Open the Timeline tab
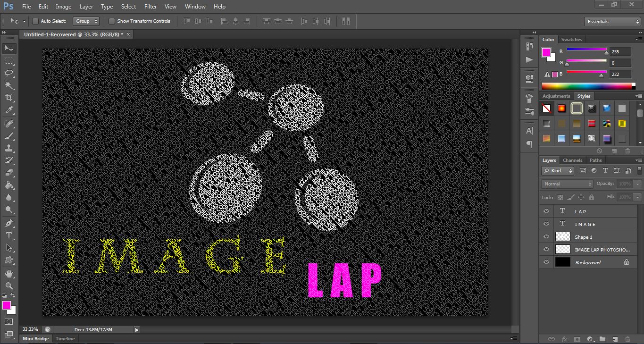This screenshot has height=344, width=644. (65, 339)
